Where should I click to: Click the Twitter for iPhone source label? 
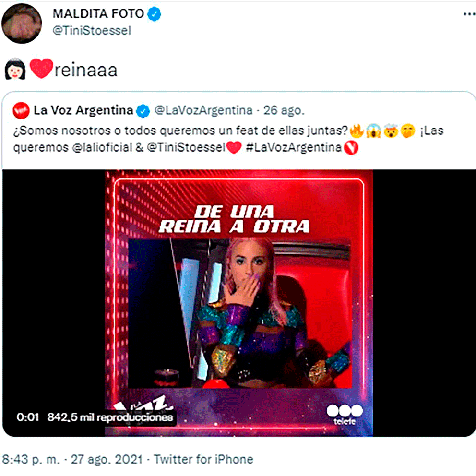coord(204,459)
